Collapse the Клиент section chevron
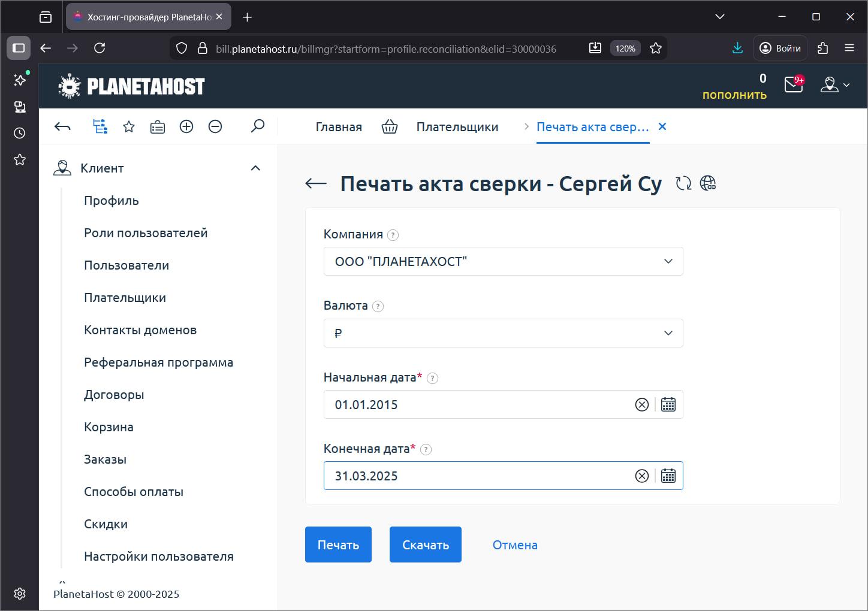 click(x=256, y=168)
